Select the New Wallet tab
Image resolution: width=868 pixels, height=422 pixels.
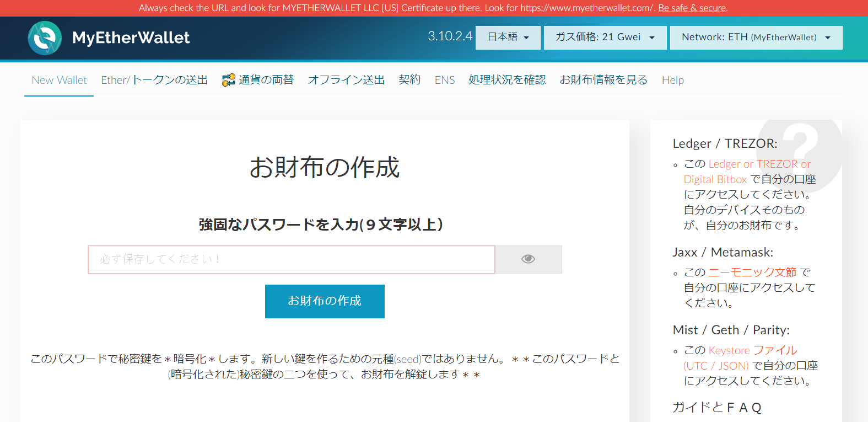[x=59, y=81]
